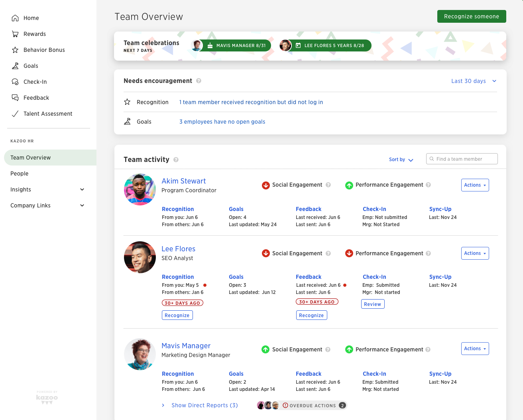The width and height of the screenshot is (523, 420).
Task: Click help icon by Akim's Social Engagement
Action: point(328,185)
